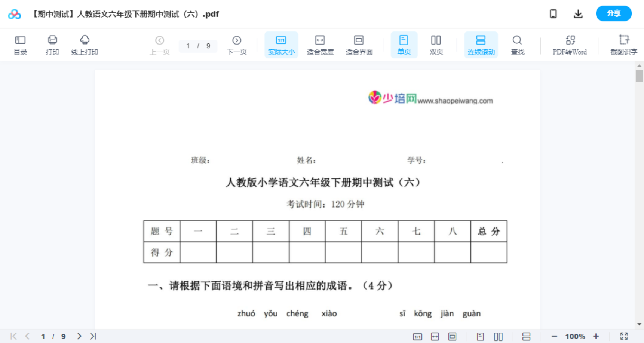Click the mobile device icon near 分享
644x343 pixels.
coord(553,13)
